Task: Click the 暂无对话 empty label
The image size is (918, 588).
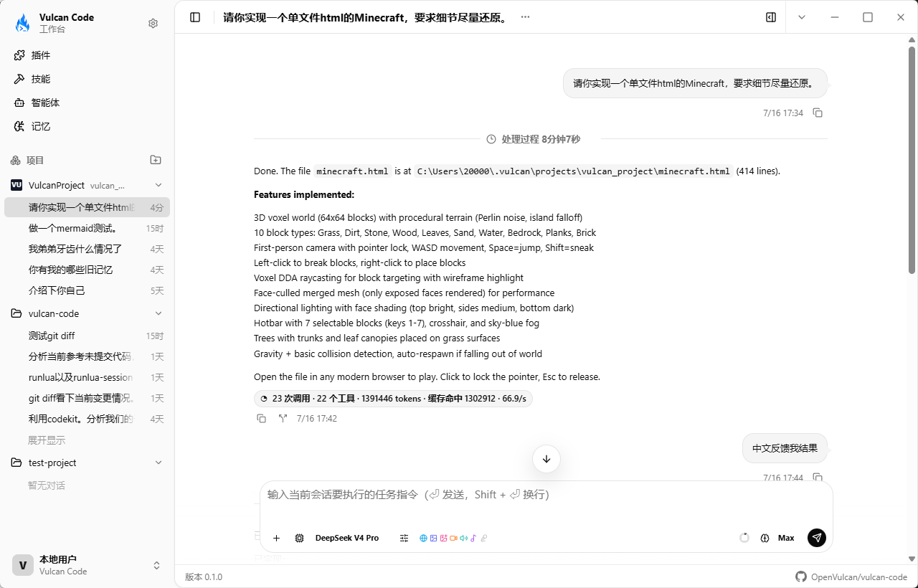Action: pos(47,485)
